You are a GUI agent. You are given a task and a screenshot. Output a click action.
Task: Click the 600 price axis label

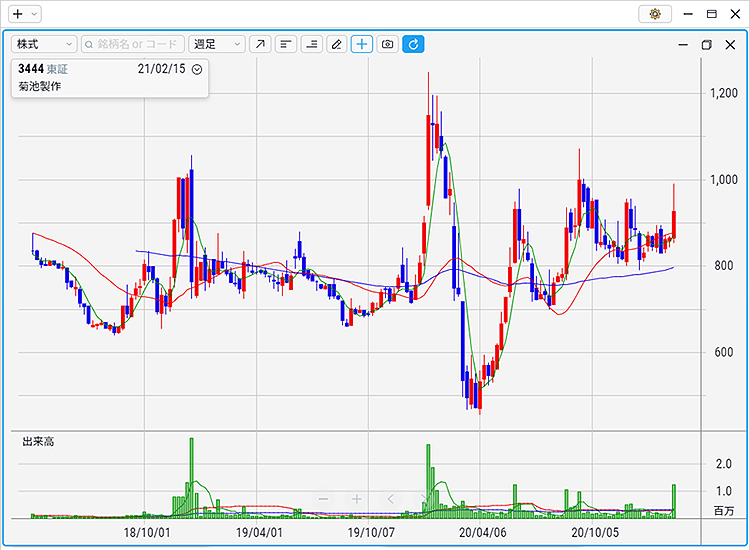724,352
